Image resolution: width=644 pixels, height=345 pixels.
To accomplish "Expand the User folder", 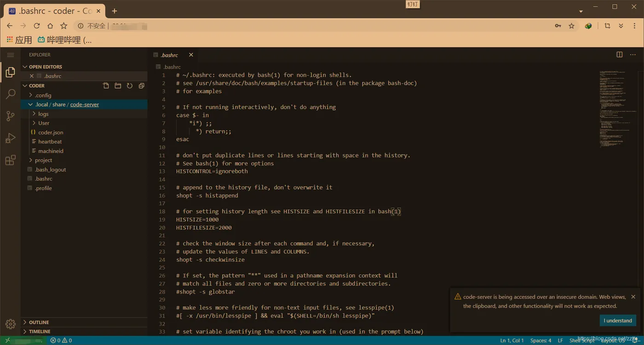I will [84, 123].
